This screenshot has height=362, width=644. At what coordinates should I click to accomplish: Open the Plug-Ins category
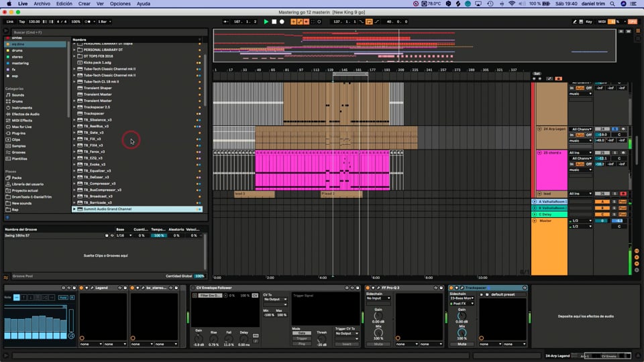[x=19, y=133]
